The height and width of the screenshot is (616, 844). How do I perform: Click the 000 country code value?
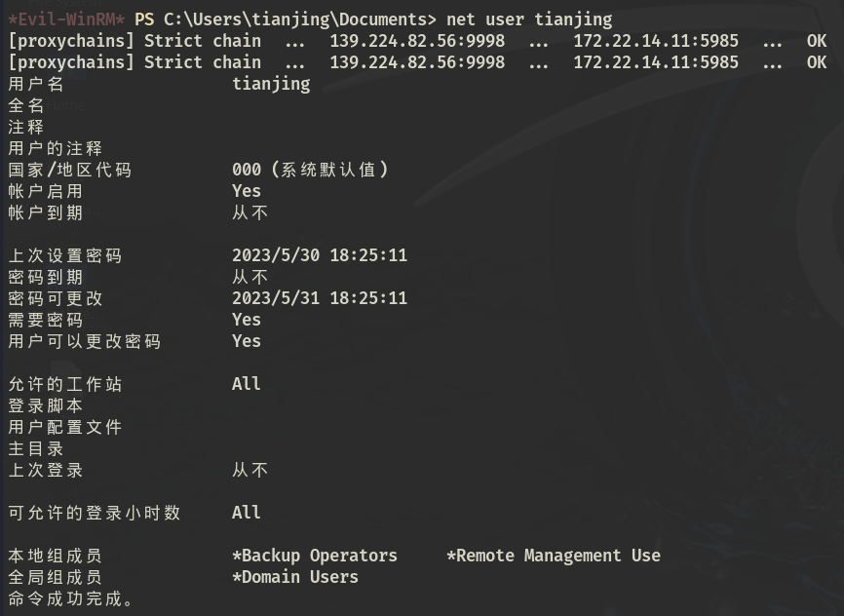[x=247, y=170]
